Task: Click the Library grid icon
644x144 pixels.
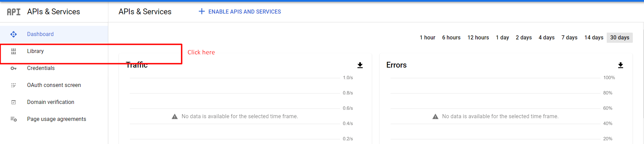Action: pyautogui.click(x=14, y=51)
